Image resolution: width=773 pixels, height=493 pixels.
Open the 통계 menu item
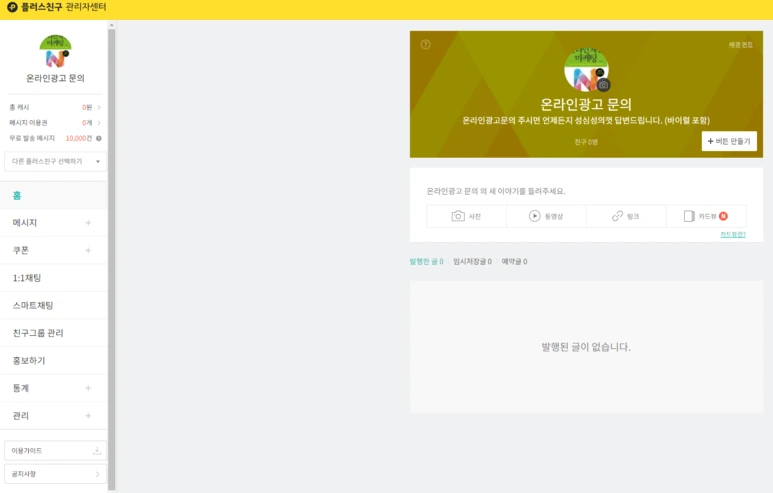(54, 388)
